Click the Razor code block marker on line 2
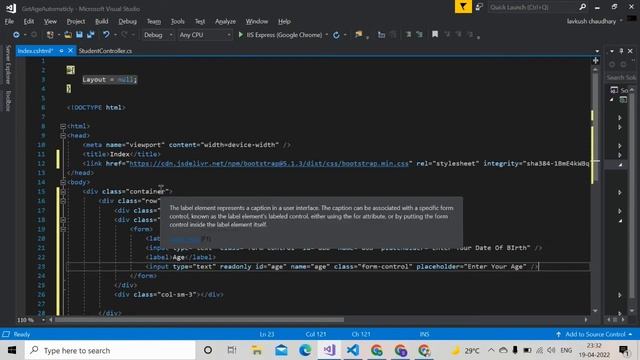 (x=71, y=70)
